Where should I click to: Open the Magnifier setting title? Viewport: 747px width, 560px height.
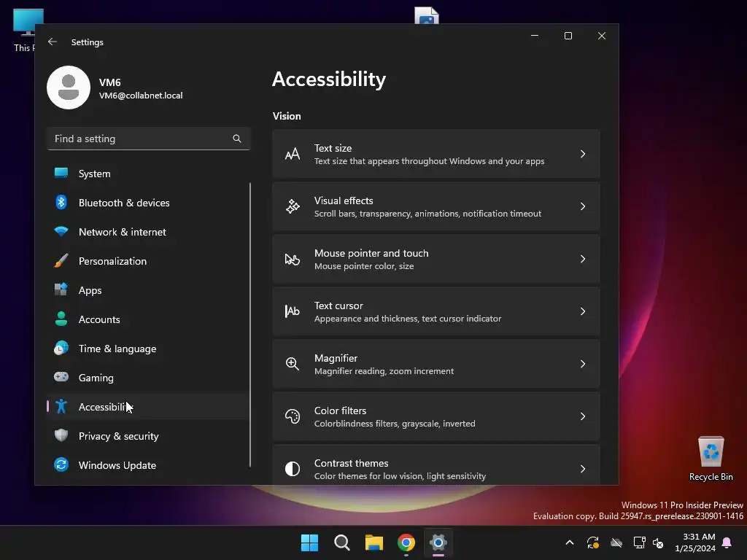click(x=336, y=358)
